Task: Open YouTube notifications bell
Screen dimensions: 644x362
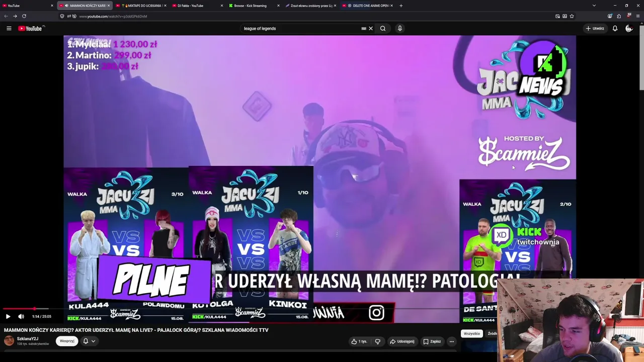Action: point(615,29)
